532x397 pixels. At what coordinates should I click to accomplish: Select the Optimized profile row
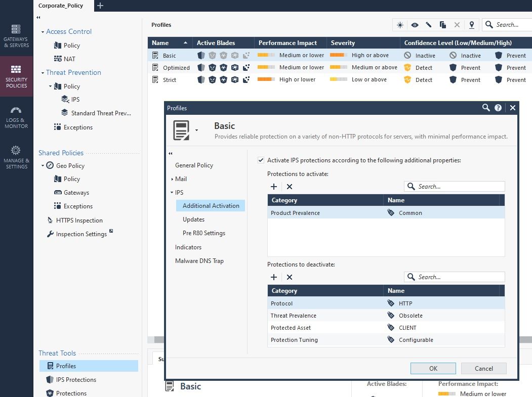point(176,68)
